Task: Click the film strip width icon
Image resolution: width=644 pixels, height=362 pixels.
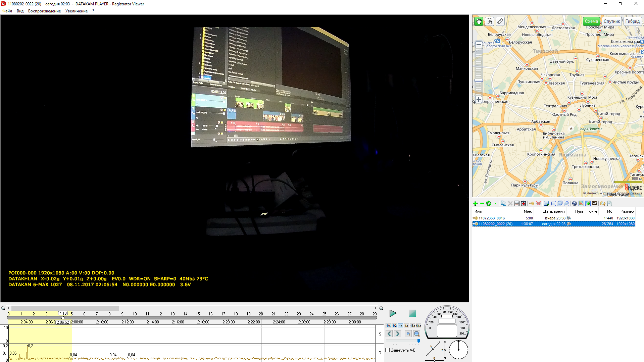Action: click(595, 203)
